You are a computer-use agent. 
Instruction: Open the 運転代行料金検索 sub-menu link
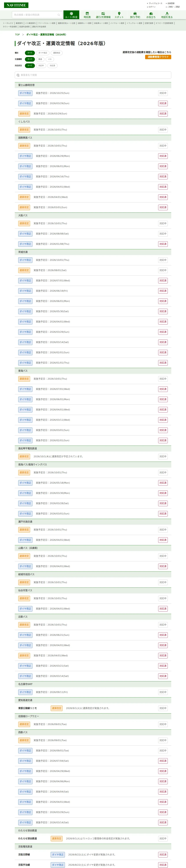click(x=39, y=27)
